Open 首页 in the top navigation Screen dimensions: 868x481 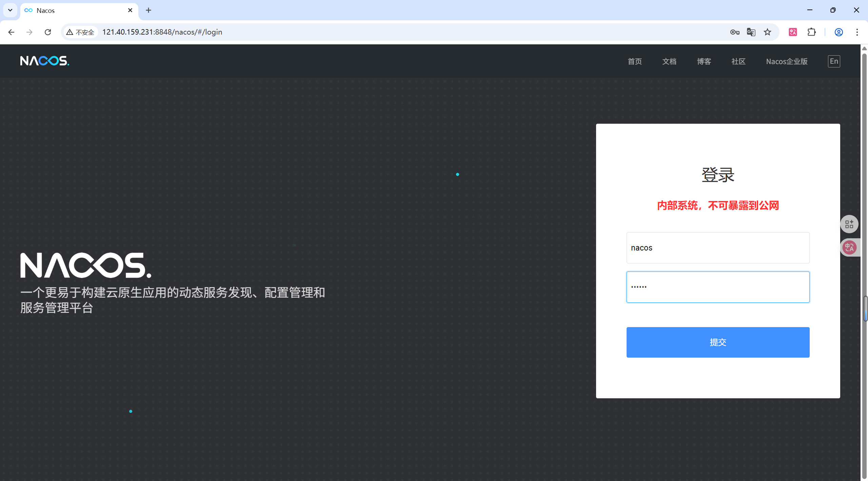point(634,61)
